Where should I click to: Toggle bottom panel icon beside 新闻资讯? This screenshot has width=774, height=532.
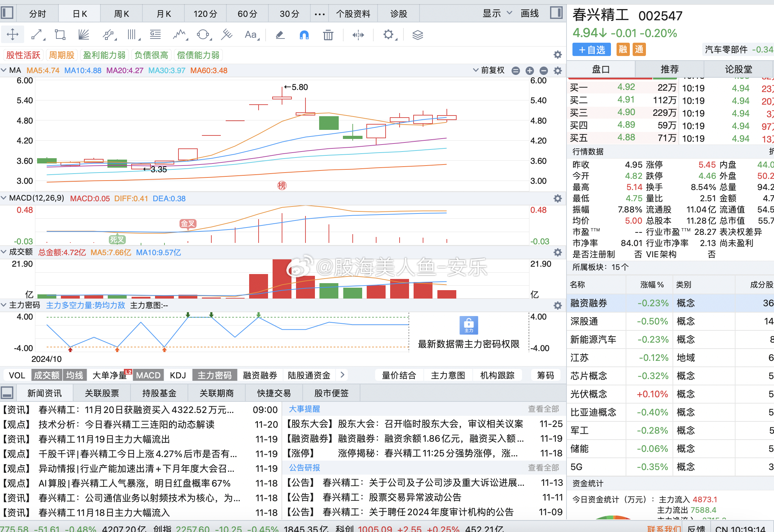tap(7, 393)
